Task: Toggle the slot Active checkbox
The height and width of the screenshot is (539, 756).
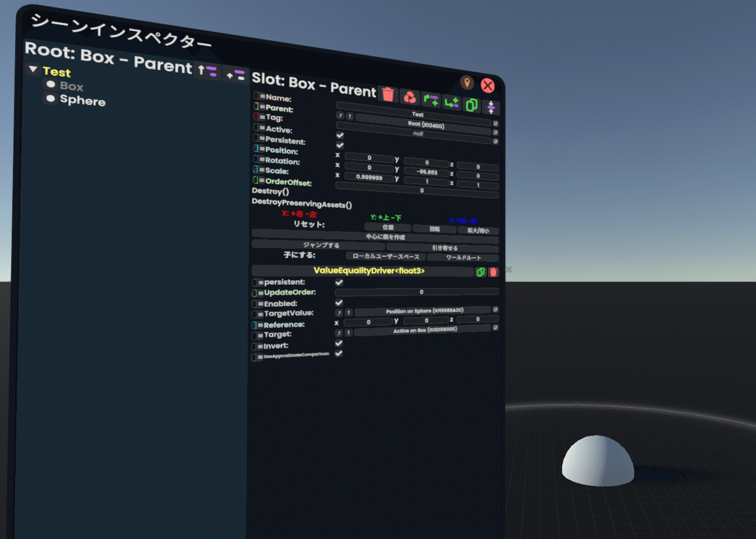Action: [340, 135]
